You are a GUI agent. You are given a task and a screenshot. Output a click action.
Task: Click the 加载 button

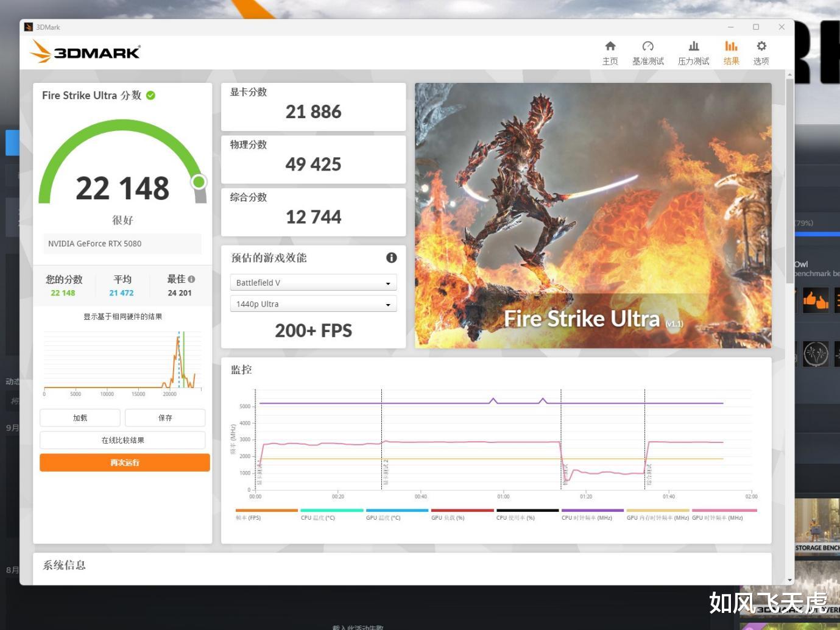(x=80, y=418)
